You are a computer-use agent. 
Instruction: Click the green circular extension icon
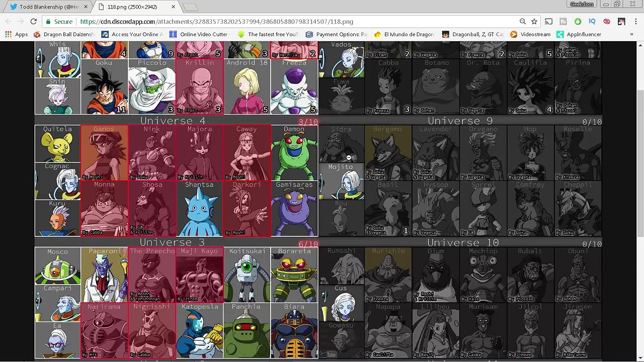pyautogui.click(x=578, y=22)
